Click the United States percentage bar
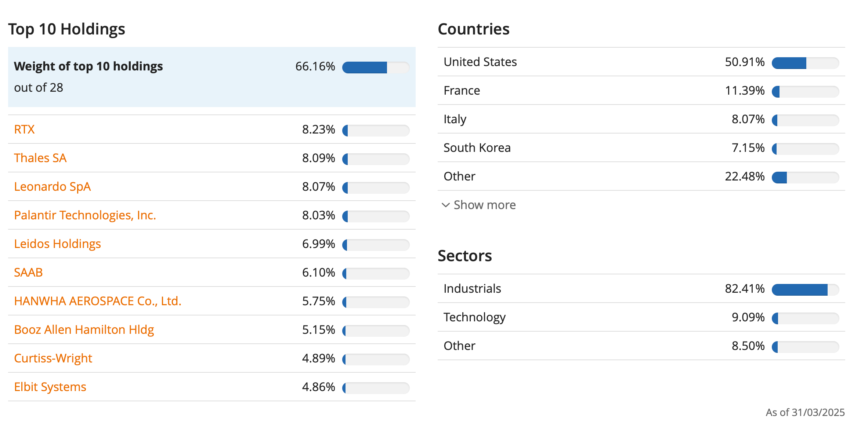 coord(806,63)
